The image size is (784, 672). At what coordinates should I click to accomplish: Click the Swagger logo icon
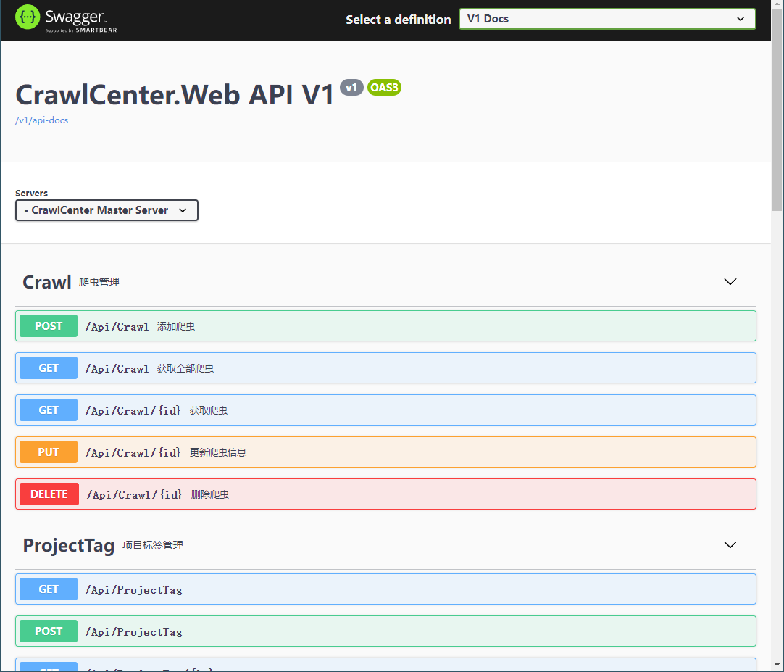[x=28, y=17]
